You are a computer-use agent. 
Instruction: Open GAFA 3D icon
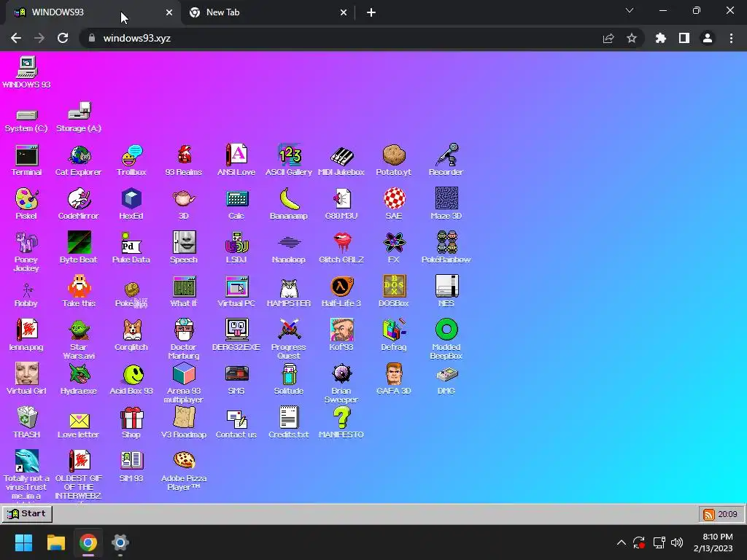(x=394, y=379)
